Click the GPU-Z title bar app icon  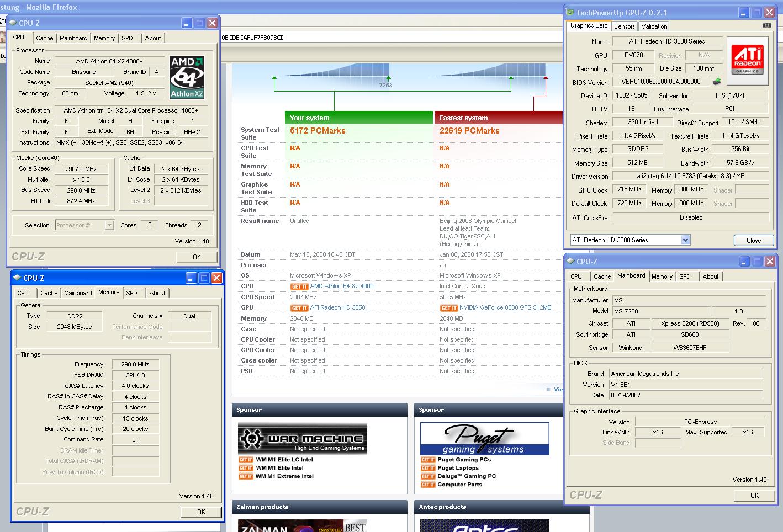[x=570, y=13]
